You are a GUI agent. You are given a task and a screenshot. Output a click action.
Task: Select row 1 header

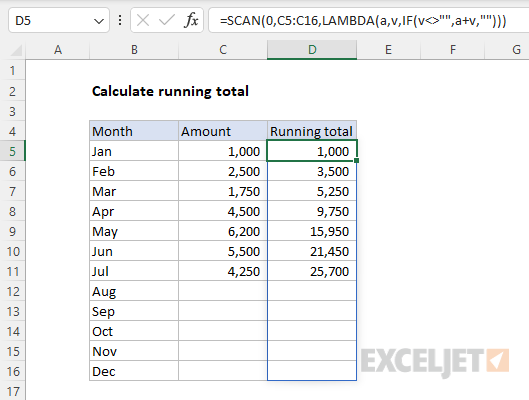[x=12, y=70]
